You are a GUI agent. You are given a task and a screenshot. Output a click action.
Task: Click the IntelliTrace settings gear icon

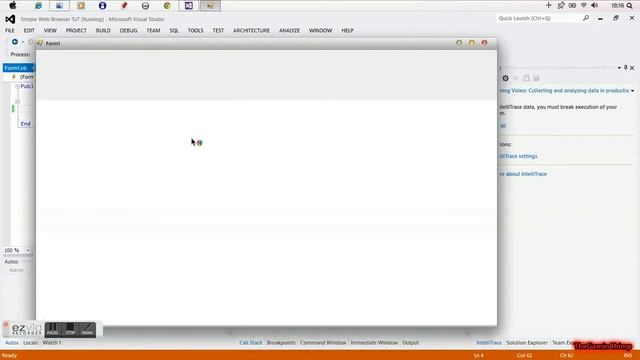pyautogui.click(x=505, y=78)
